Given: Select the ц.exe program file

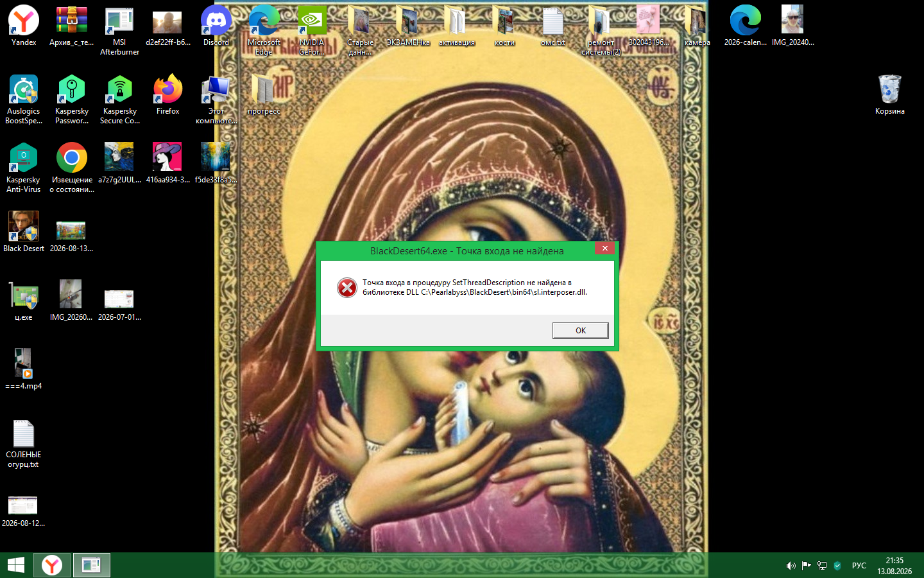Looking at the screenshot, I should (24, 301).
